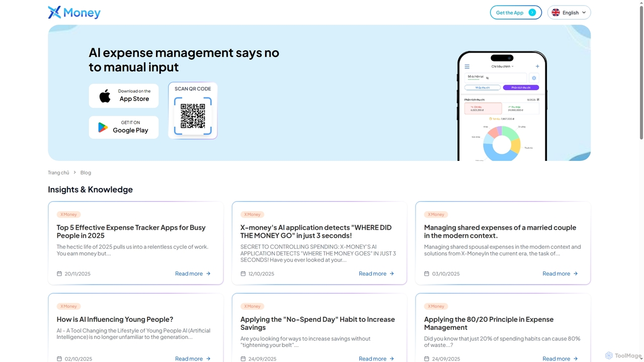This screenshot has height=362, width=644.
Task: Click the phone hamburger menu icon
Action: pyautogui.click(x=467, y=66)
